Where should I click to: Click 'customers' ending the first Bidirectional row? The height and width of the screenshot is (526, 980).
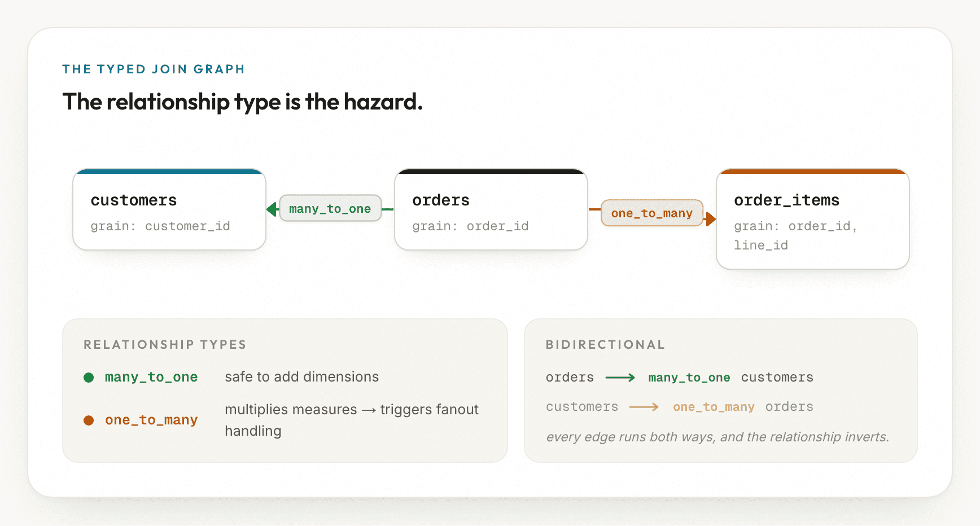777,378
